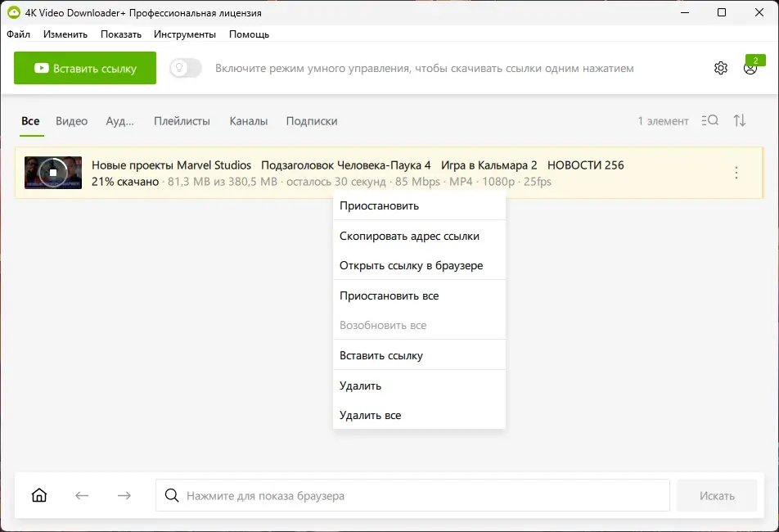Switch to the Подписки tab

tap(312, 120)
